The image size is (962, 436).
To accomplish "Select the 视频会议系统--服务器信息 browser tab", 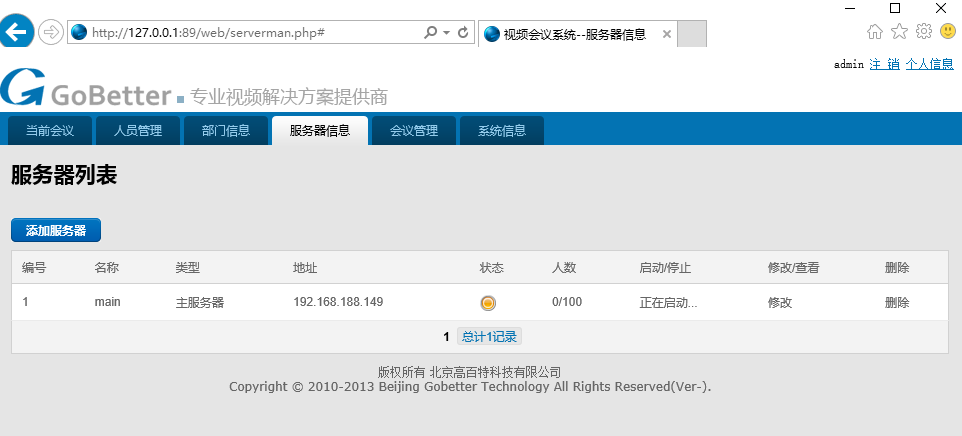I will [577, 34].
